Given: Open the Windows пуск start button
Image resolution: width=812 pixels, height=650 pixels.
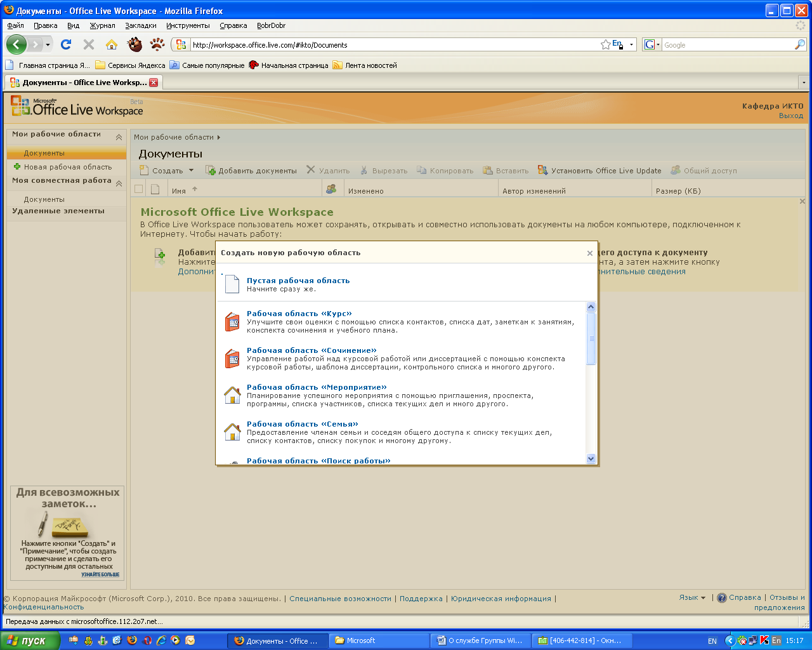Looking at the screenshot, I should (30, 640).
